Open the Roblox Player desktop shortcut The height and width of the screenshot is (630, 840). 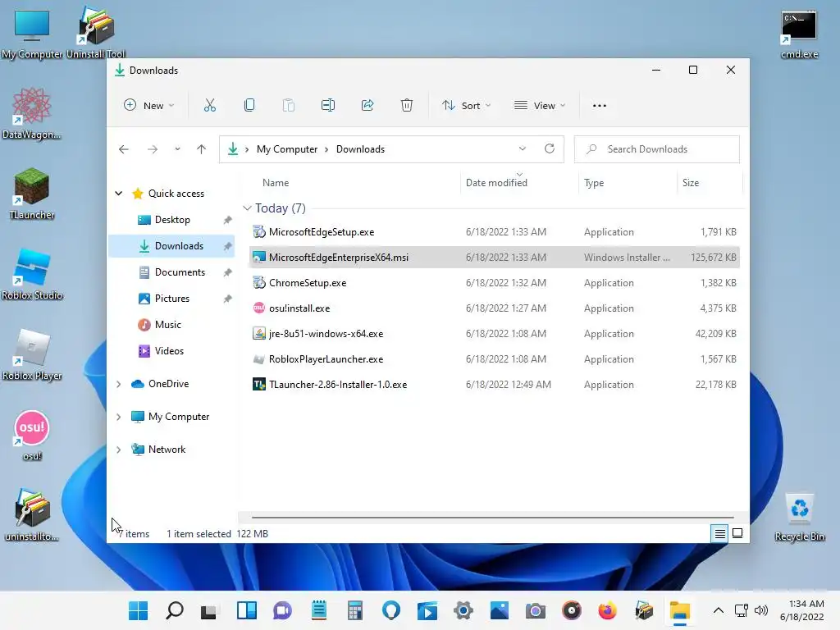(32, 354)
